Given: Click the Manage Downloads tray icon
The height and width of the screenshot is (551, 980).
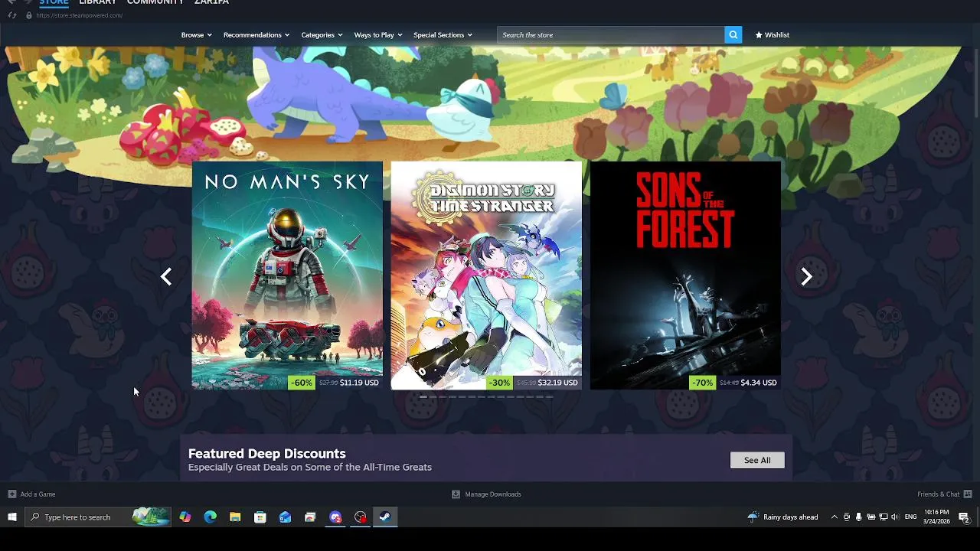Looking at the screenshot, I should click(456, 494).
